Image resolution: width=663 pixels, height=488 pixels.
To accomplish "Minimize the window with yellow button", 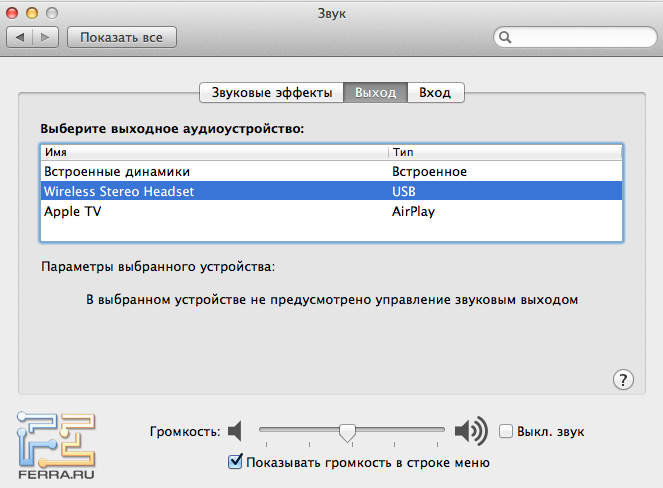I will point(32,13).
